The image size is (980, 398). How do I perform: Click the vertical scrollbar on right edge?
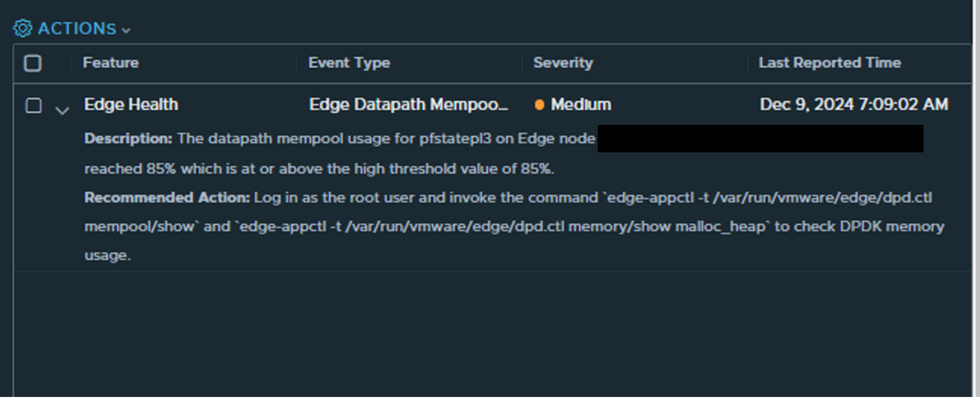(x=976, y=199)
